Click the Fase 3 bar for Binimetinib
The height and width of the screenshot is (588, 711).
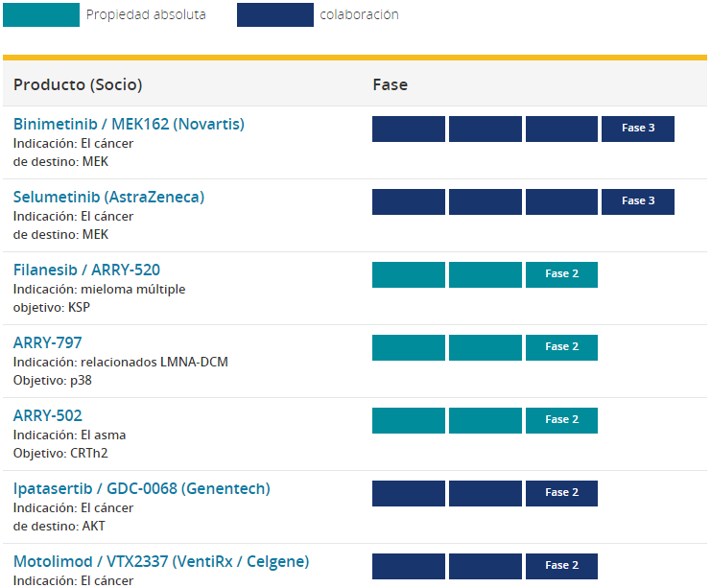click(638, 129)
